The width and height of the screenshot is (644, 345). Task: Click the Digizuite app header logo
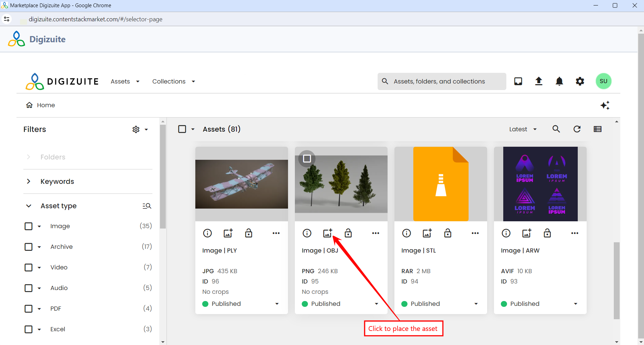coord(37,39)
